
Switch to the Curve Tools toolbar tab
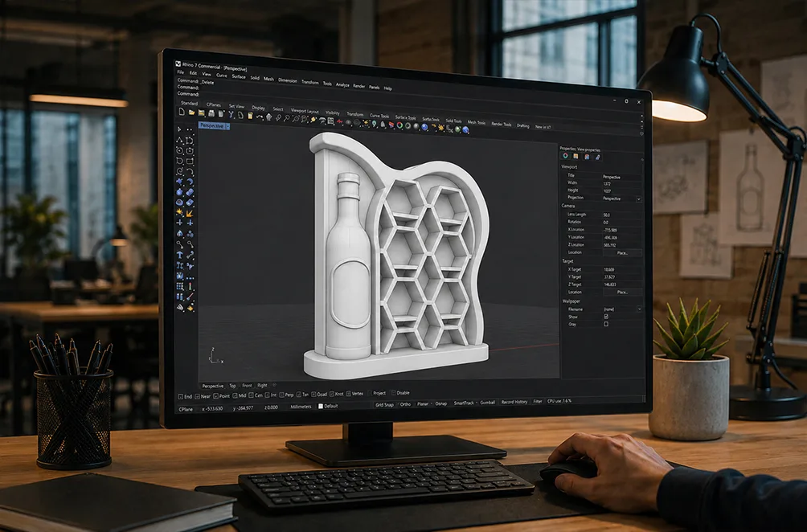[379, 116]
